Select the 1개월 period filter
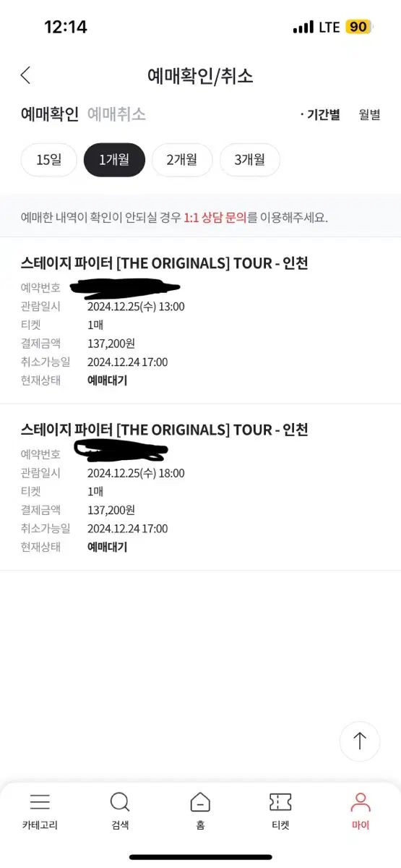 (114, 160)
